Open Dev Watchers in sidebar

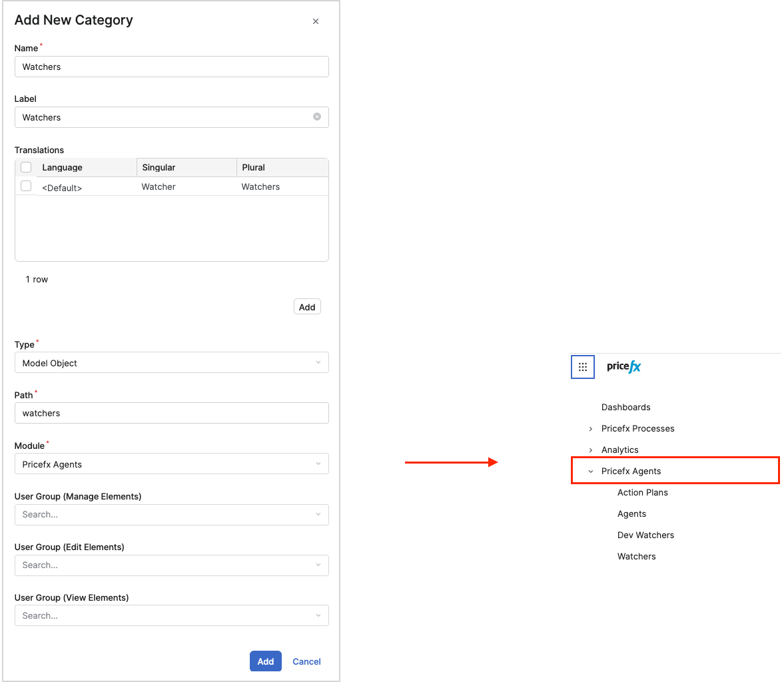coord(645,535)
